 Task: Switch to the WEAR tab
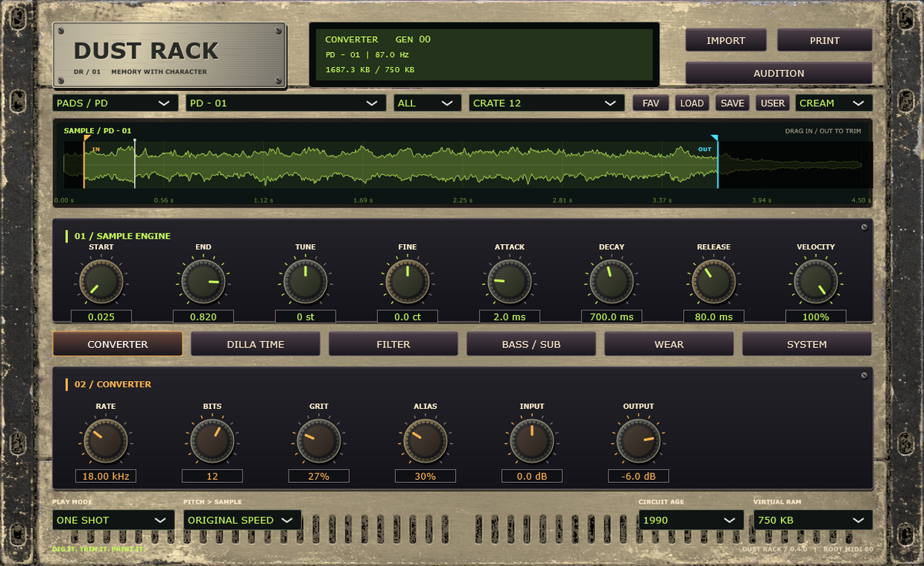click(x=669, y=344)
